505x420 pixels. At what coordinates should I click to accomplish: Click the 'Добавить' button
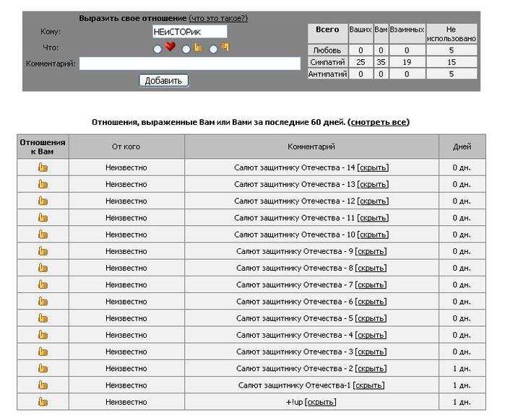pos(163,80)
